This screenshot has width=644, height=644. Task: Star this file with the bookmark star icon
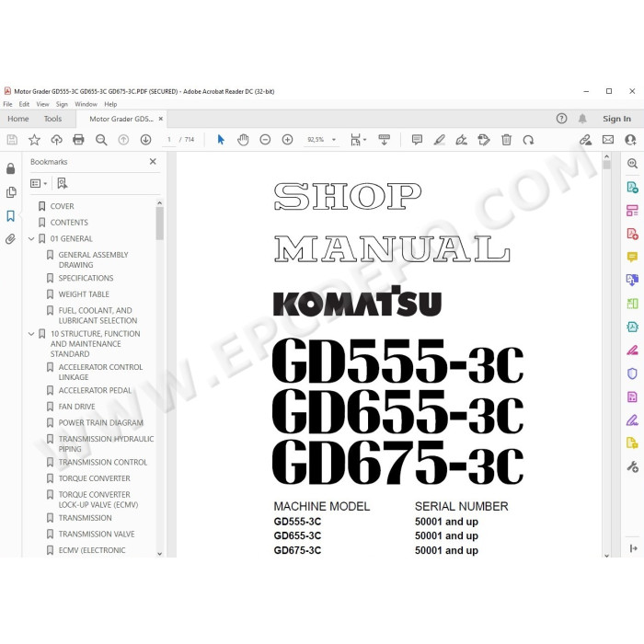(x=34, y=140)
